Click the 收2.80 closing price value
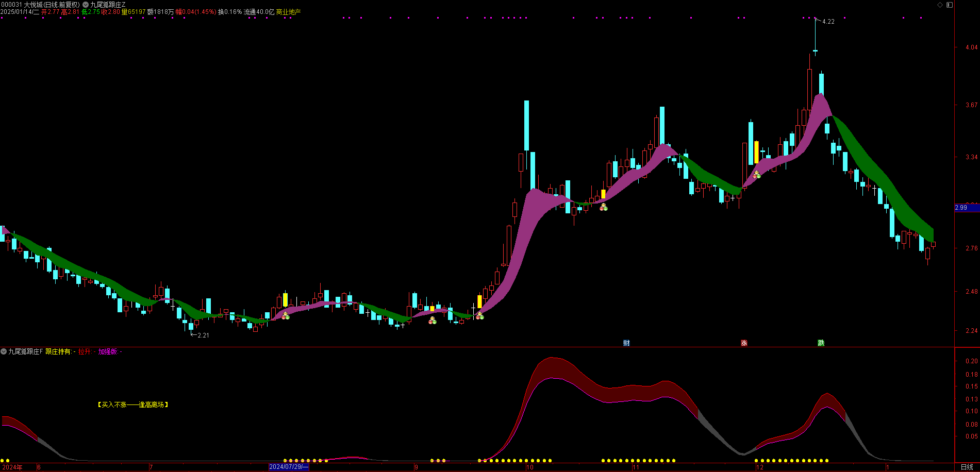The image size is (980, 472). point(111,12)
